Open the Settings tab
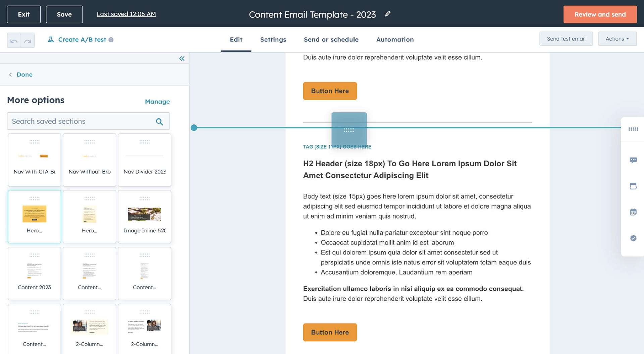The width and height of the screenshot is (644, 354). [273, 40]
